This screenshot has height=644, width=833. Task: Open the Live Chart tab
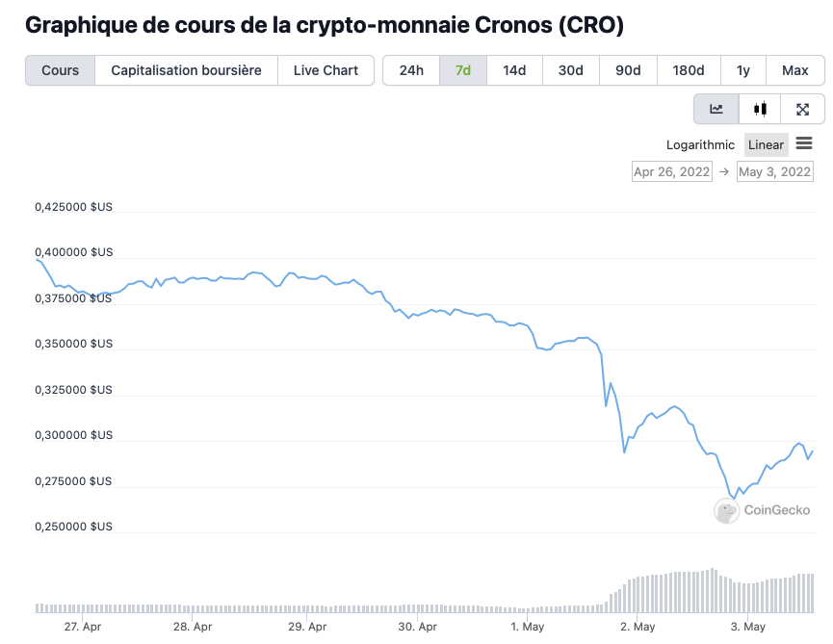coord(325,70)
